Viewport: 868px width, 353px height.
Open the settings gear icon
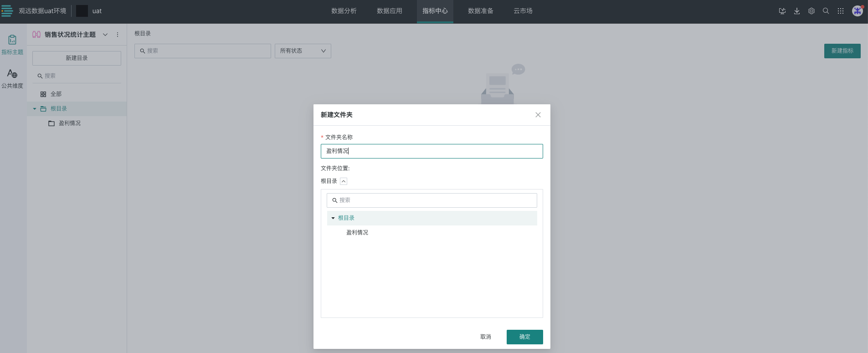[x=812, y=11]
